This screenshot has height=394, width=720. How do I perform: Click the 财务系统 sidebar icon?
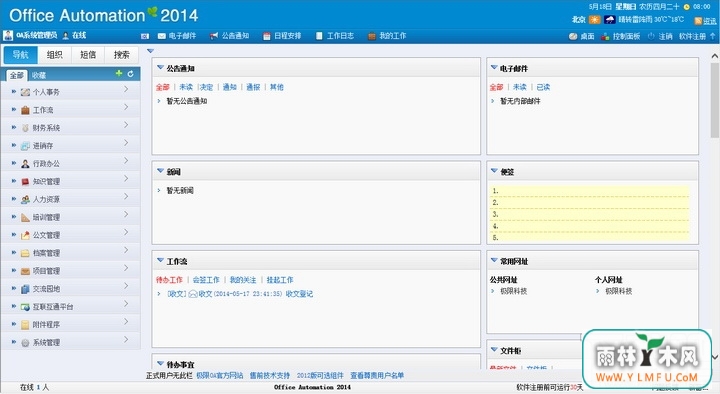click(x=25, y=128)
